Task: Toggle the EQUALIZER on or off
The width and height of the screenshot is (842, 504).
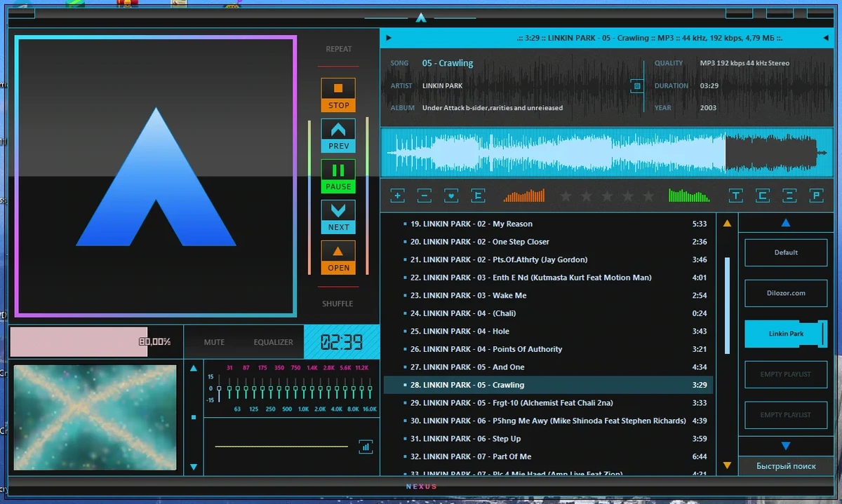Action: click(274, 342)
